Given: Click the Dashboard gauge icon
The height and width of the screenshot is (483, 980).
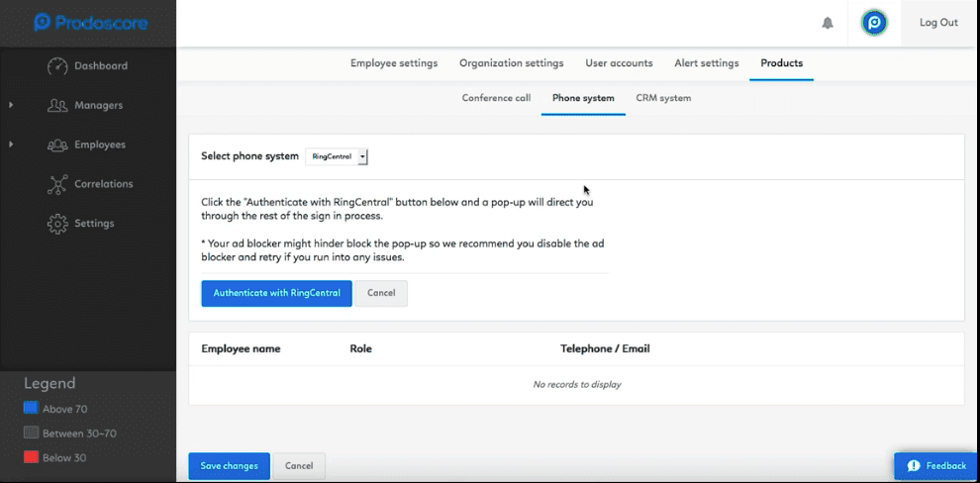Looking at the screenshot, I should pos(57,65).
